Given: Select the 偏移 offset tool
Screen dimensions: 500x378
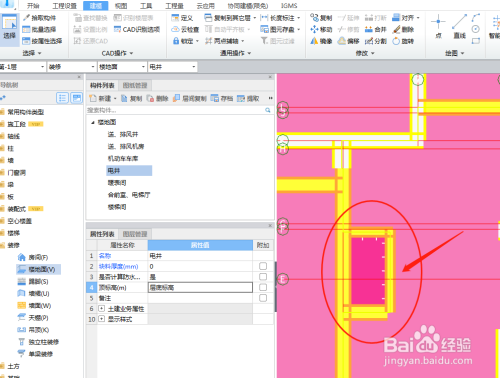Looking at the screenshot, I should 348,41.
